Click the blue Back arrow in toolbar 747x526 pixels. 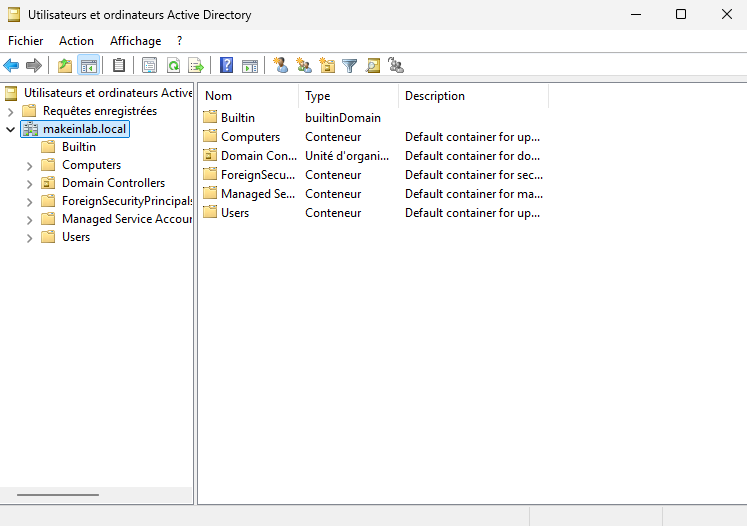(11, 66)
